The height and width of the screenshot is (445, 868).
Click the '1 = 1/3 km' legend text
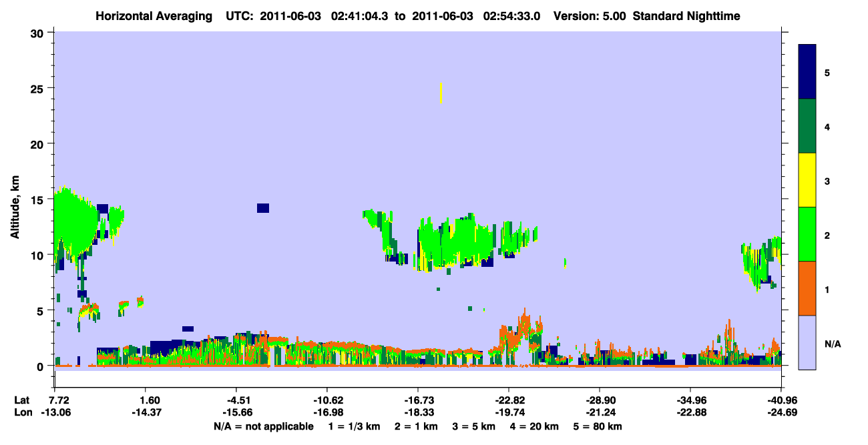[354, 426]
